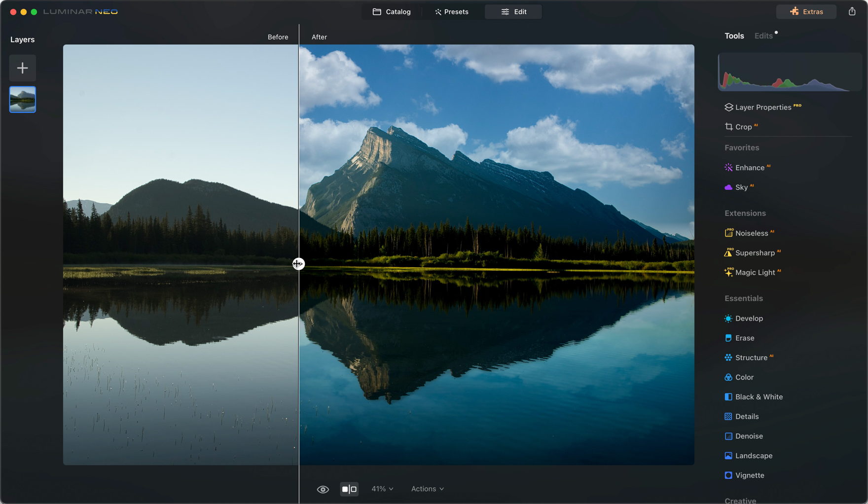Switch to the Presets tab
The height and width of the screenshot is (504, 868).
(452, 12)
